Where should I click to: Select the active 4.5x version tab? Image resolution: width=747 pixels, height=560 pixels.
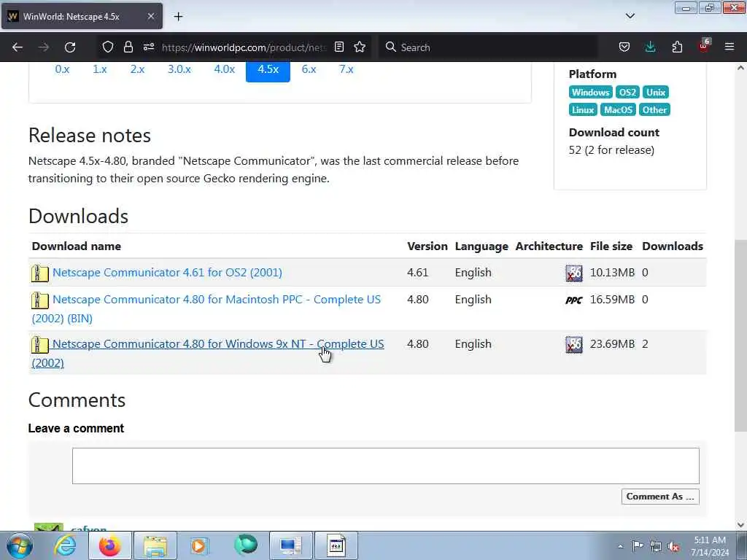point(268,71)
